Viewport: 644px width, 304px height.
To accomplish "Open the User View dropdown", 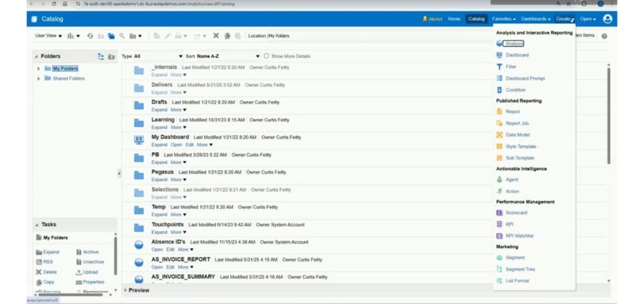I will [x=48, y=36].
